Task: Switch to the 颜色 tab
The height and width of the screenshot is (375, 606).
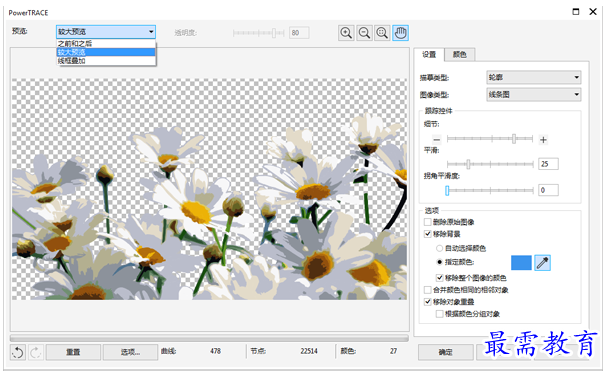Action: 460,55
